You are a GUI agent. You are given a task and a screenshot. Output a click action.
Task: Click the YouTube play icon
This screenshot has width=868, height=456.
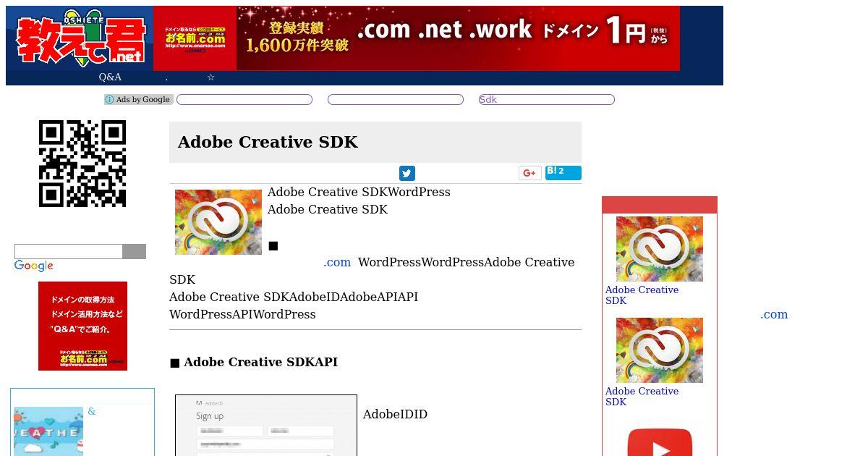pos(660,442)
